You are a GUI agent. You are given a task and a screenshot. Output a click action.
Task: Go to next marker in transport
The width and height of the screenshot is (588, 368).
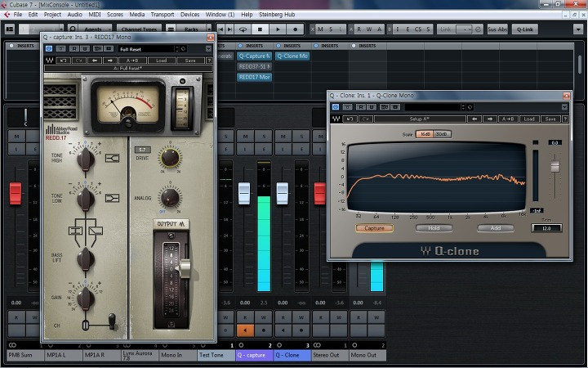click(x=229, y=29)
